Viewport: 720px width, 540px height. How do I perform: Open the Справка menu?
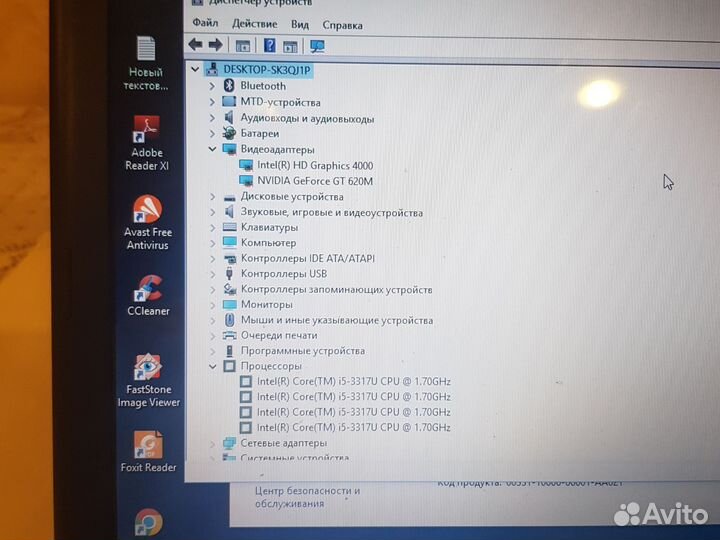point(342,25)
